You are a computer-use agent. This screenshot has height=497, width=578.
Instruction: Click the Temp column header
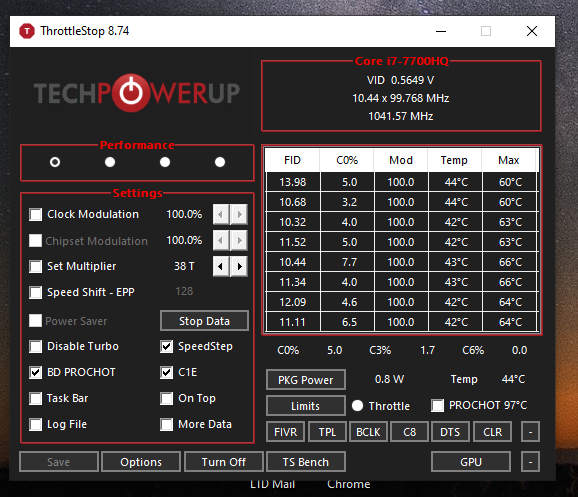454,160
